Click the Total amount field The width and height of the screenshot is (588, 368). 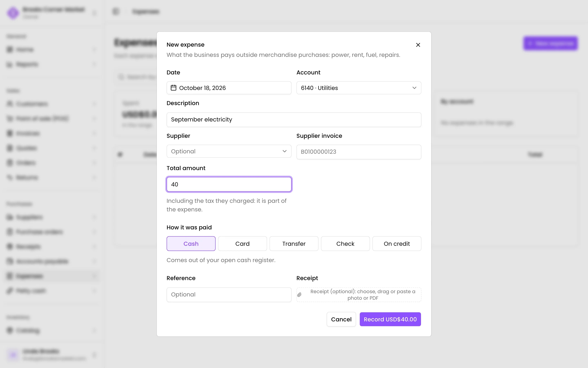tap(229, 184)
